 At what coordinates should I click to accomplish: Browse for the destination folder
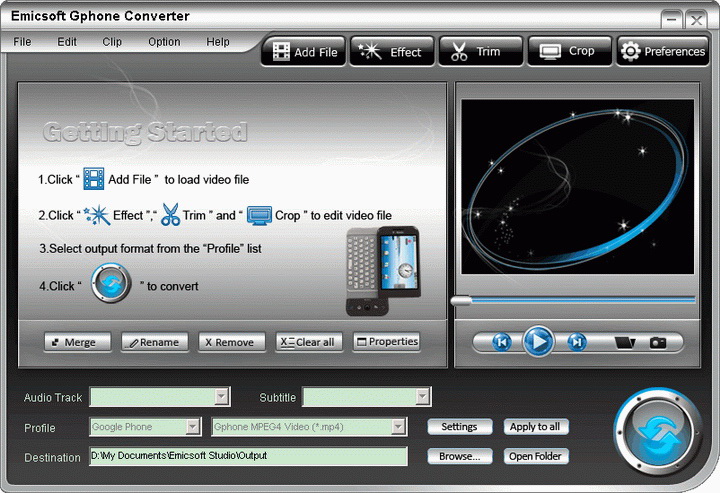click(460, 456)
